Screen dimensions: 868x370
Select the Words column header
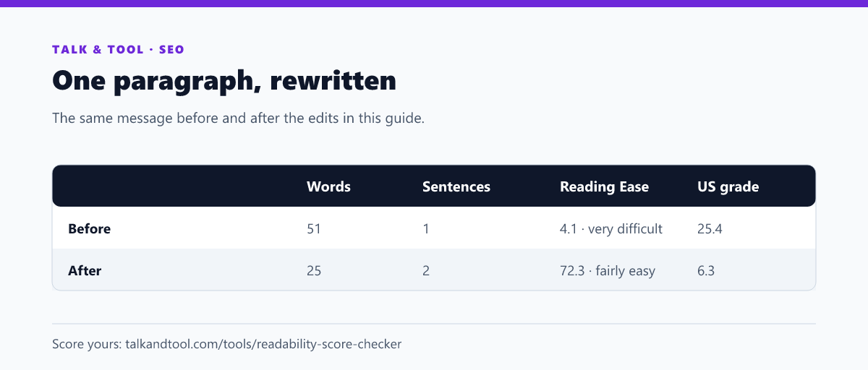click(328, 186)
